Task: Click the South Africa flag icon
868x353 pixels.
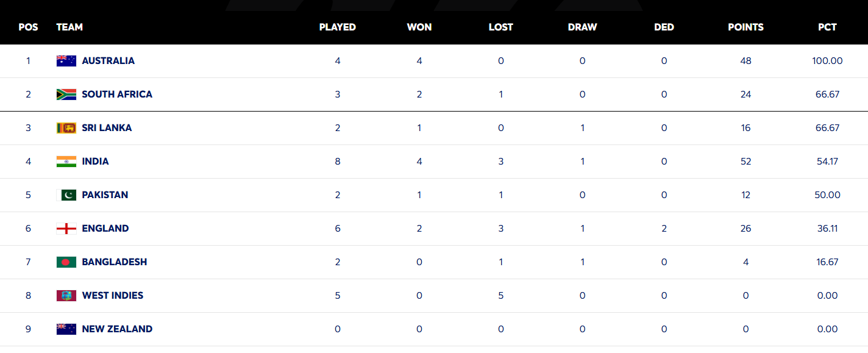Action: click(66, 94)
